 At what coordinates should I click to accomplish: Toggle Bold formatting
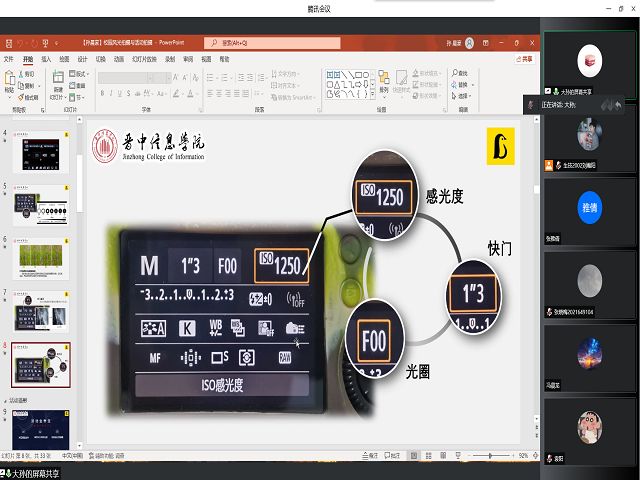102,93
